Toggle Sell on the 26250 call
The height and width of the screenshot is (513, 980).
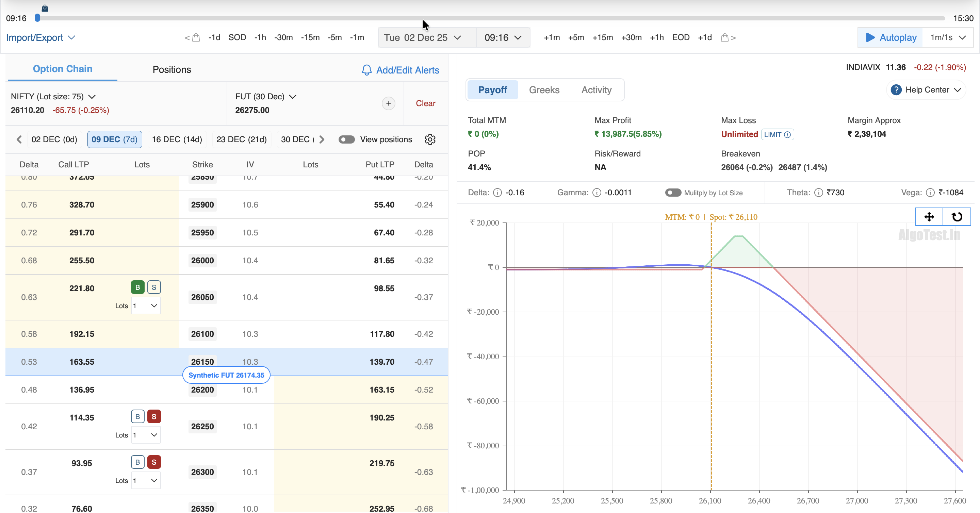(154, 416)
